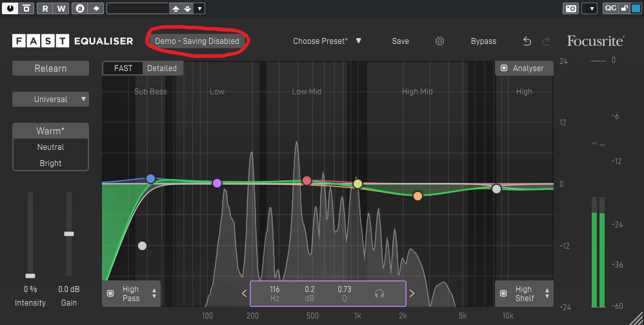Undo last change with curved arrow
This screenshot has height=325, width=644.
(527, 41)
